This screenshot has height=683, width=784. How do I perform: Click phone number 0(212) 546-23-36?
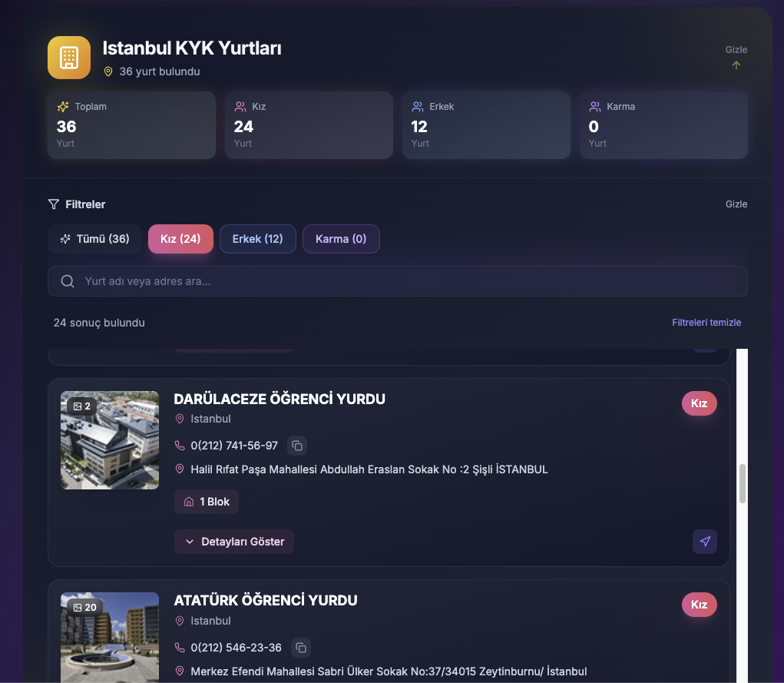pyautogui.click(x=236, y=648)
